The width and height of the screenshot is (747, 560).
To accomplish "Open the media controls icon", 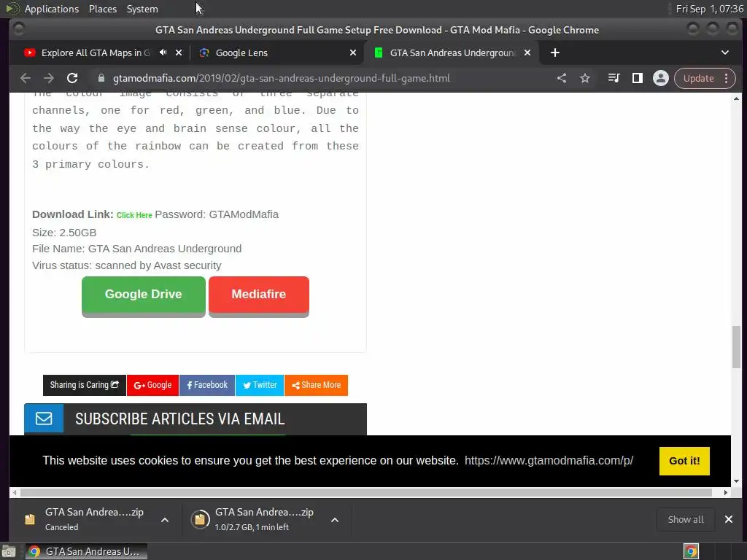I will point(614,78).
